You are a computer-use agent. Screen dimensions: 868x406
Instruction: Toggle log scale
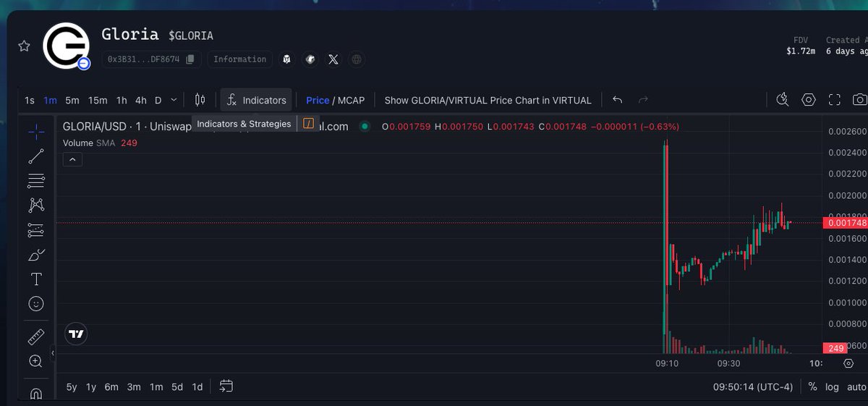pyautogui.click(x=833, y=387)
